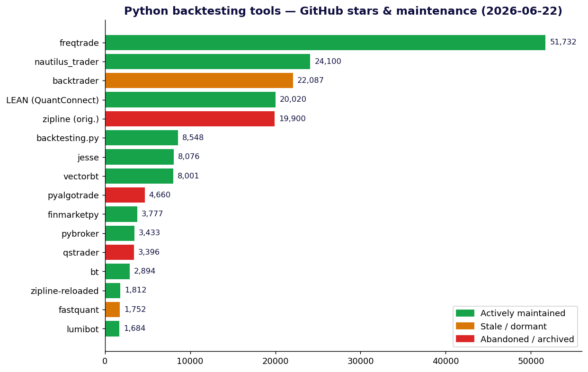Viewport: 588px width, 372px height.
Task: Click the value label '1,812'
Action: pos(135,291)
